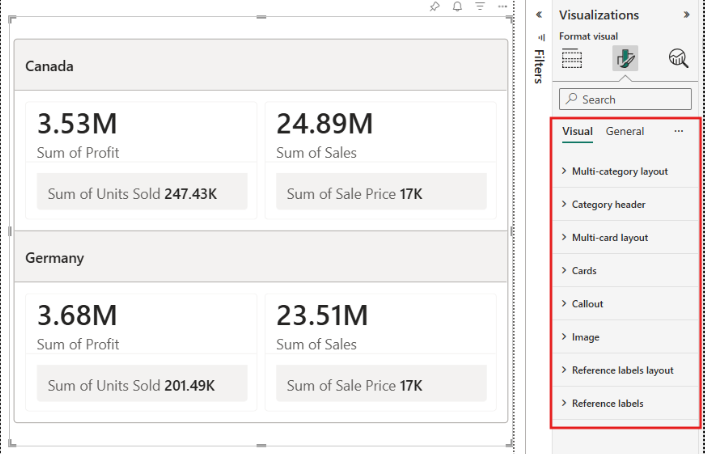Open the visual's filter icon

click(480, 7)
